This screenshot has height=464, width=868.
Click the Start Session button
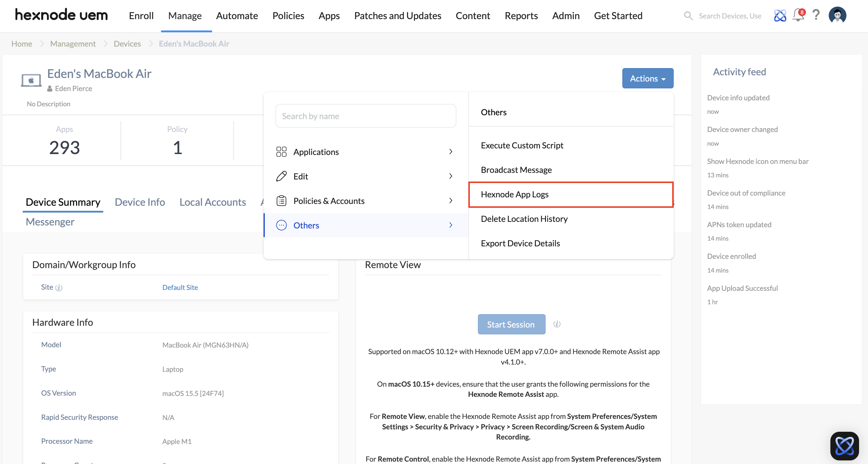click(512, 324)
